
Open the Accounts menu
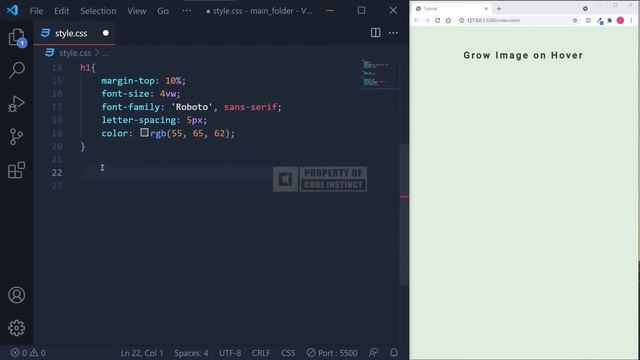tap(17, 295)
